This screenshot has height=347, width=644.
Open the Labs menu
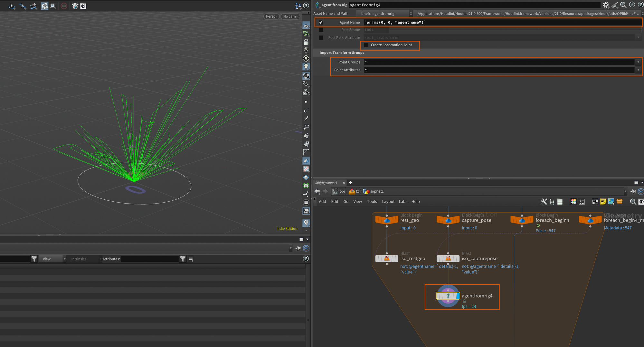[x=403, y=202]
